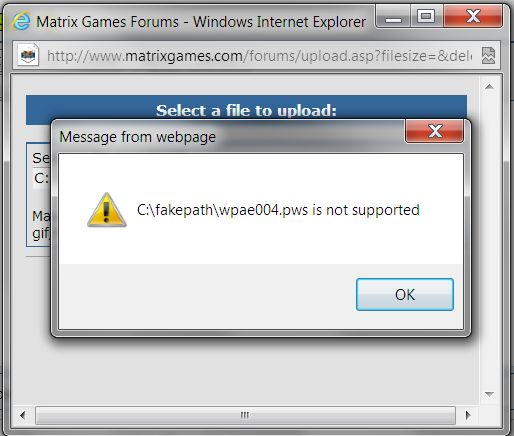Maximize the Internet Explorer window
Screen dimensions: 514x436
426,17
